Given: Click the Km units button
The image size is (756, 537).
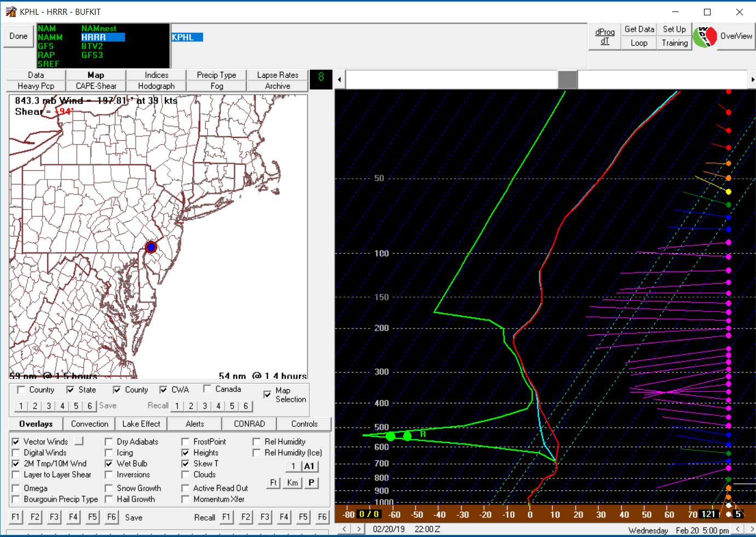Looking at the screenshot, I should [x=293, y=483].
